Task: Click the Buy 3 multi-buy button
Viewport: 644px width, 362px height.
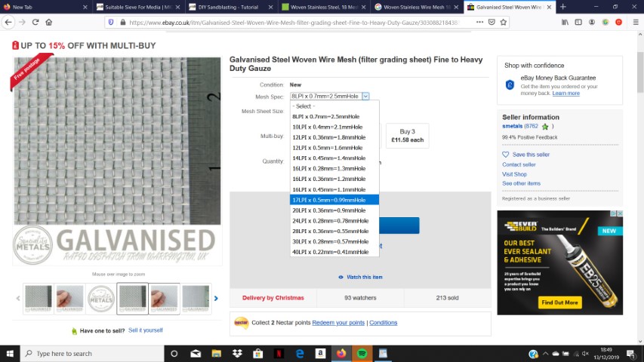Action: click(x=407, y=136)
